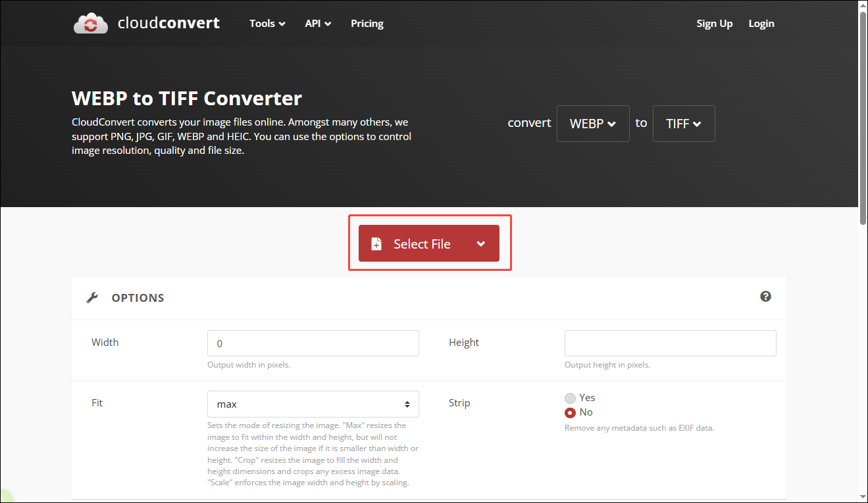
Task: Expand the TIFF format dropdown
Action: coord(683,123)
